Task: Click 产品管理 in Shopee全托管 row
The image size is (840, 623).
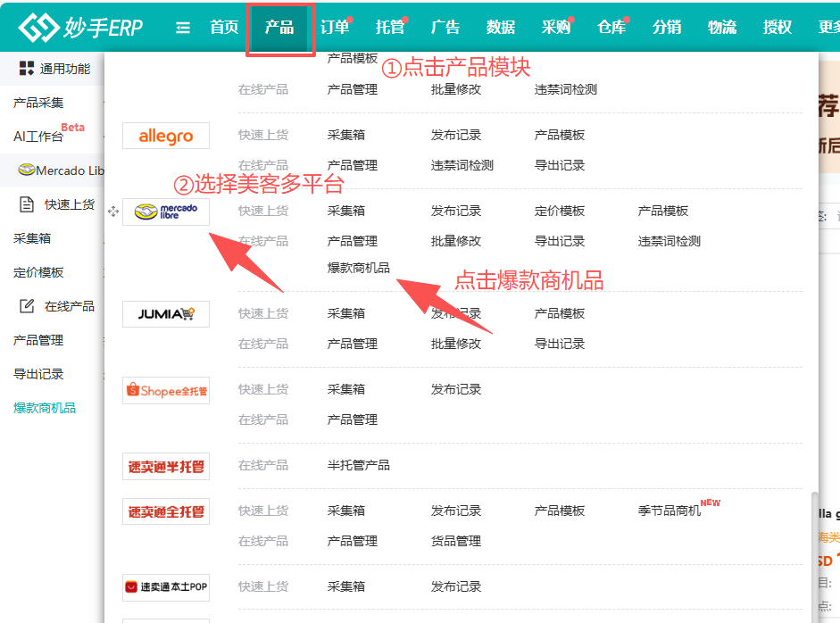Action: click(x=353, y=419)
